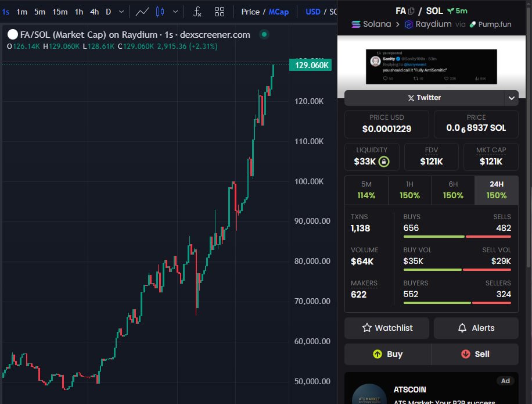The width and height of the screenshot is (532, 404).
Task: Click the Raydium hexagon icon
Action: click(409, 24)
